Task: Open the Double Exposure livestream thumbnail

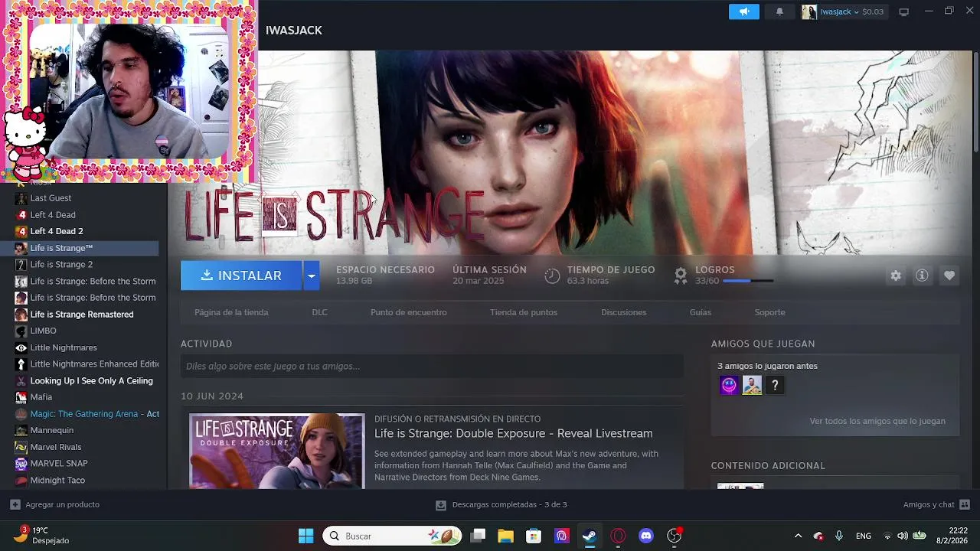Action: pos(277,451)
